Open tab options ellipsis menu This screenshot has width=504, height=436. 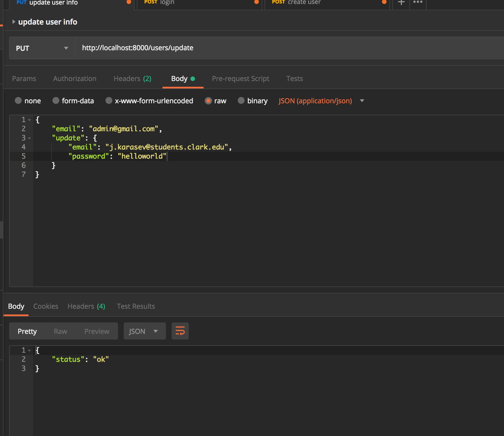[418, 2]
